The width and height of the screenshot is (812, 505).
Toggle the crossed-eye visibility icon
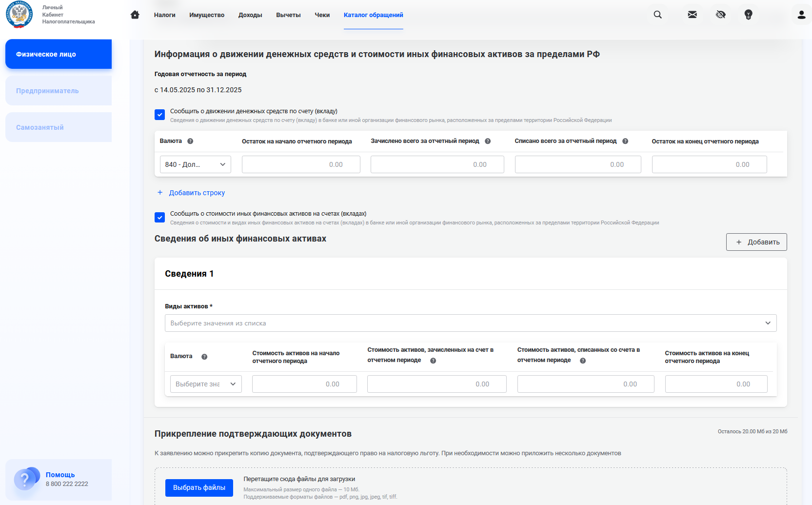720,15
